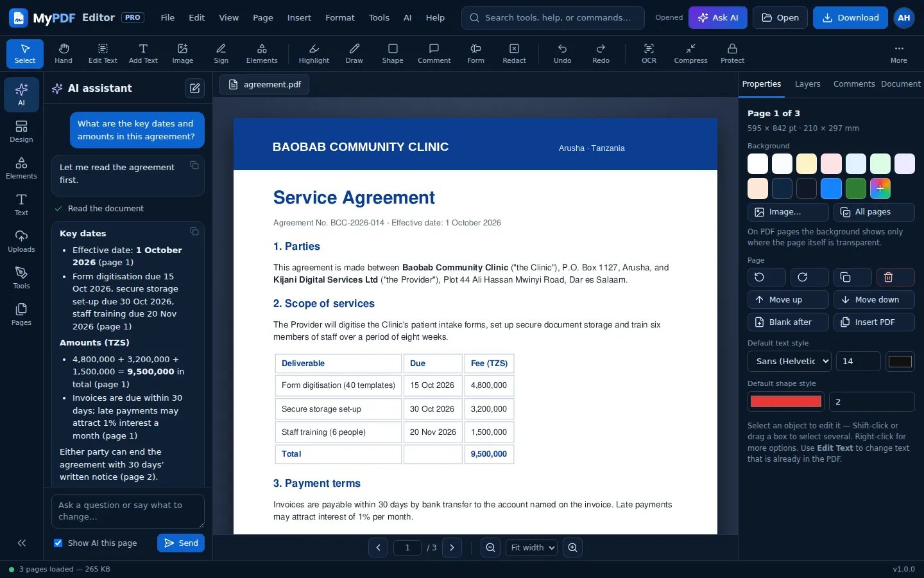The image size is (924, 578).
Task: Pick the Draw tool
Action: (354, 54)
